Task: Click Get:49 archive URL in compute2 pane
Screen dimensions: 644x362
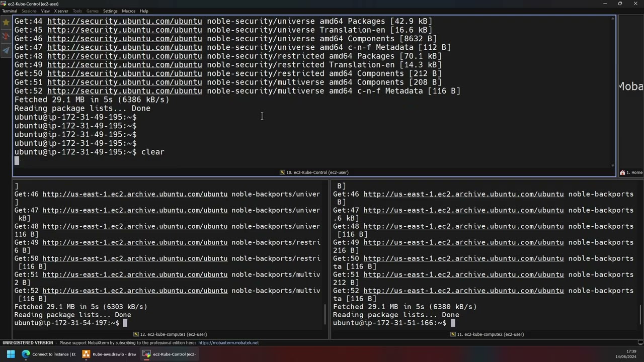Action: pyautogui.click(x=463, y=242)
